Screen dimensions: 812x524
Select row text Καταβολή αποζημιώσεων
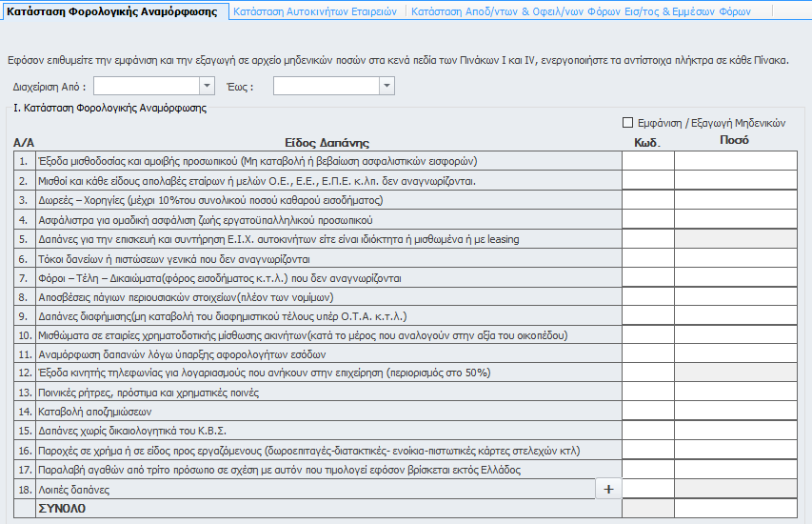[95, 412]
